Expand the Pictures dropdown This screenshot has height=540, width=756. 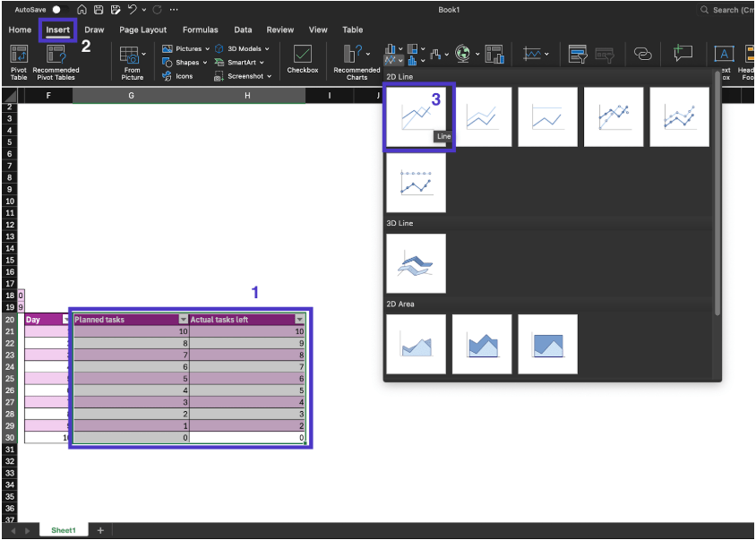(208, 49)
